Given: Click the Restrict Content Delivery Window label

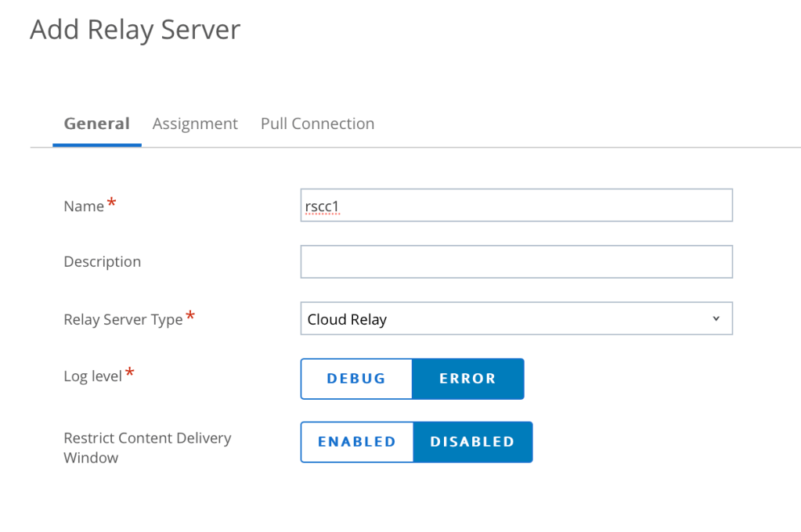Looking at the screenshot, I should (x=146, y=448).
